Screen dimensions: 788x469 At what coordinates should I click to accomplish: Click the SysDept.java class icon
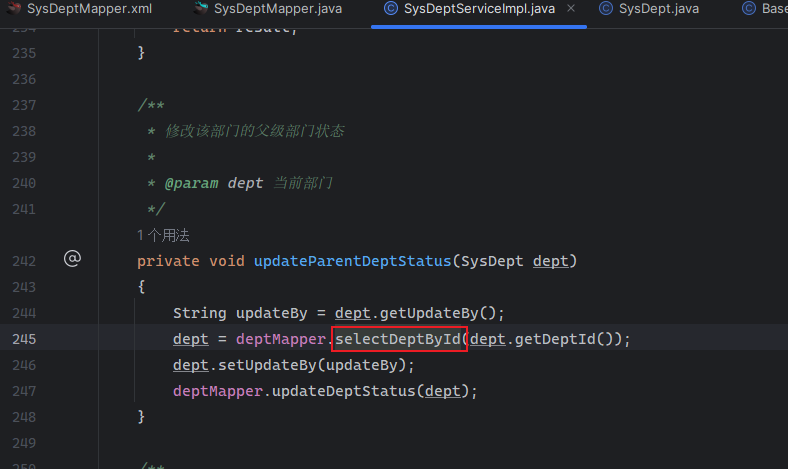606,9
